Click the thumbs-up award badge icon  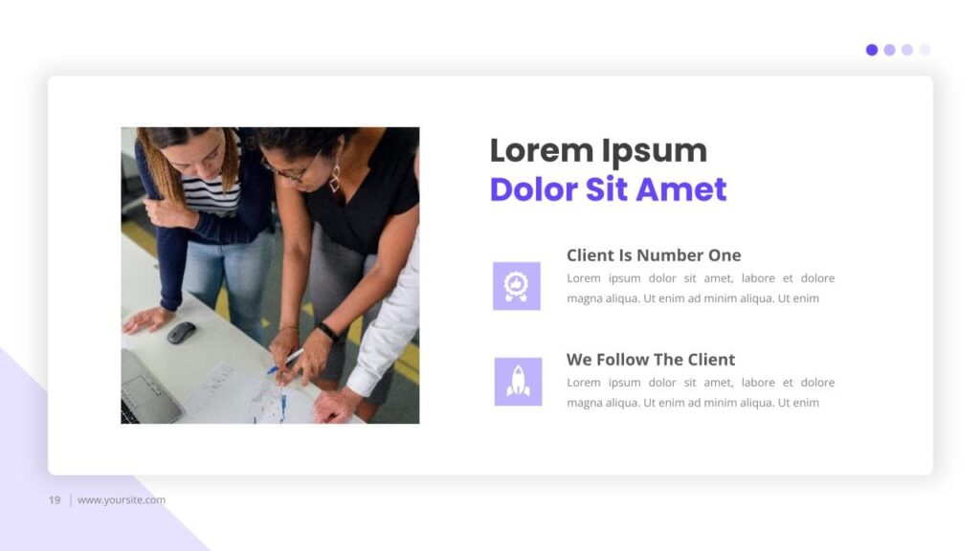pyautogui.click(x=516, y=286)
